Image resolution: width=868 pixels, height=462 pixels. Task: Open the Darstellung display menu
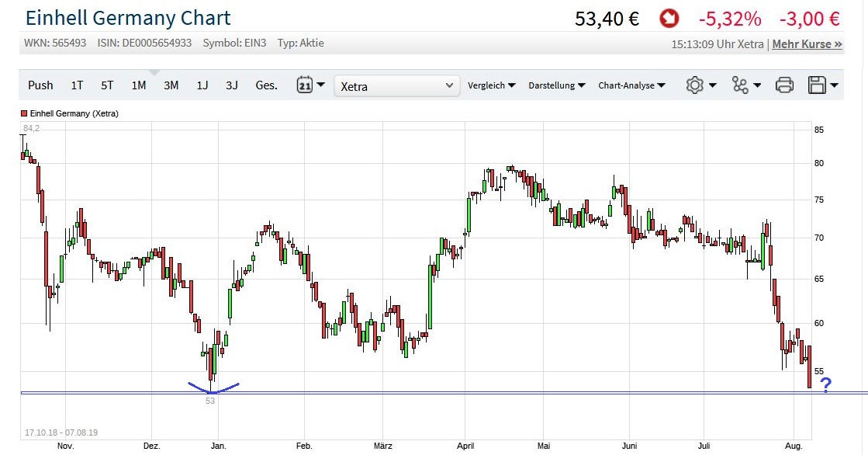point(556,85)
